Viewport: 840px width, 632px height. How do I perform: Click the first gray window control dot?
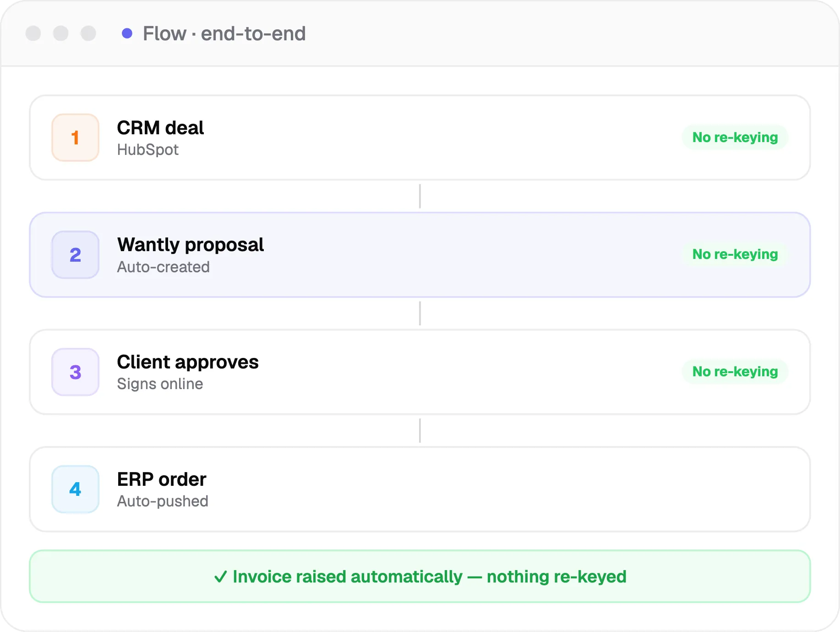(x=33, y=33)
